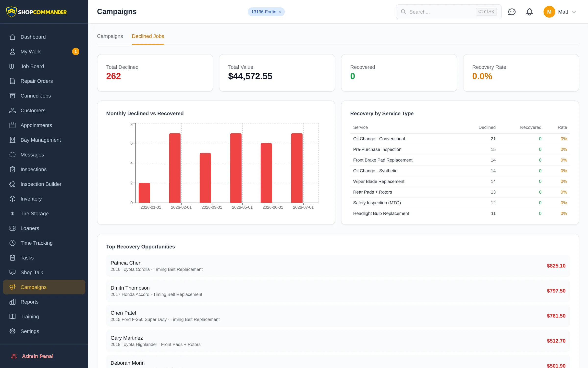Click the Ctrl+K shortcut hint
Screen dimensions: 588x368
[x=486, y=12]
